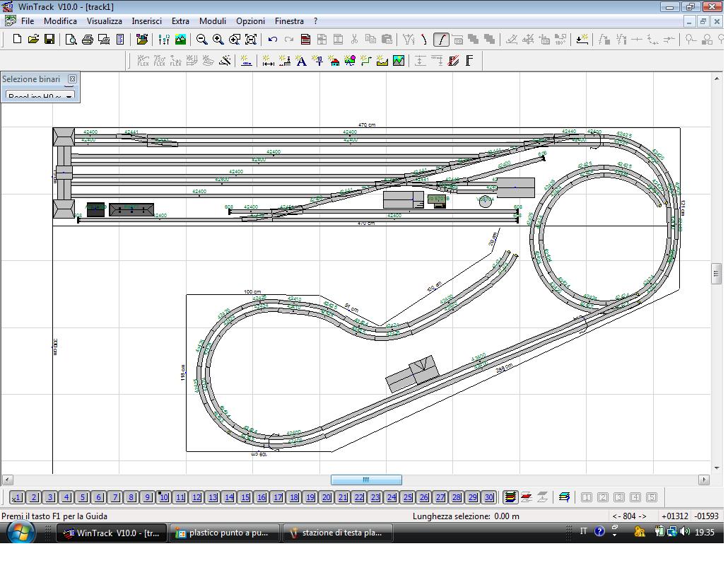The image size is (728, 580).
Task: Open the Extra menu
Action: [180, 21]
